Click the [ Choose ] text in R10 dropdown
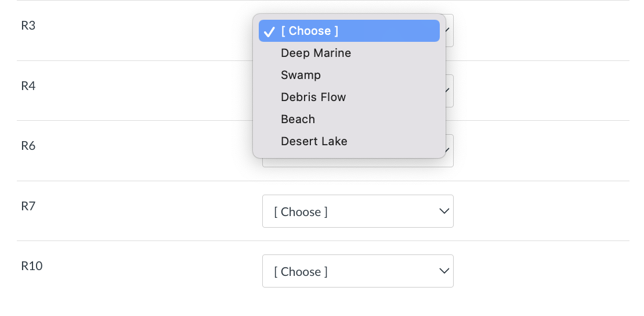Screen dimensions: 644x316 coord(301,271)
